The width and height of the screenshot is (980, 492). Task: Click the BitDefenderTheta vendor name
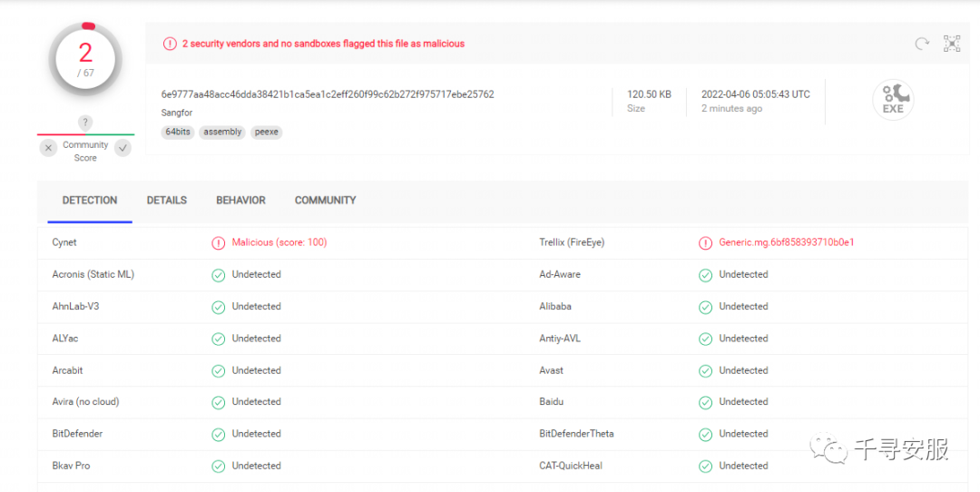(576, 434)
